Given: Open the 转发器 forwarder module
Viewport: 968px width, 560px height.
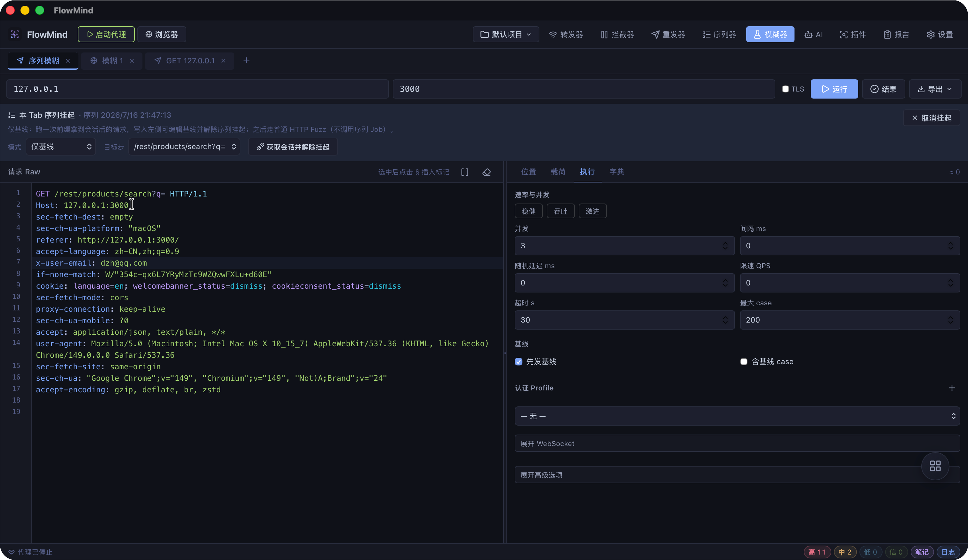Looking at the screenshot, I should pos(566,35).
